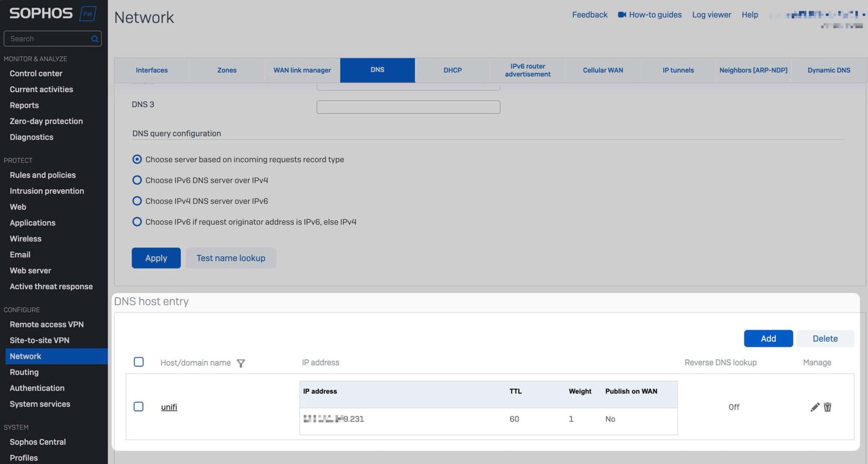Image resolution: width=868 pixels, height=464 pixels.
Task: Open Zero-day protection in sidebar
Action: (46, 121)
